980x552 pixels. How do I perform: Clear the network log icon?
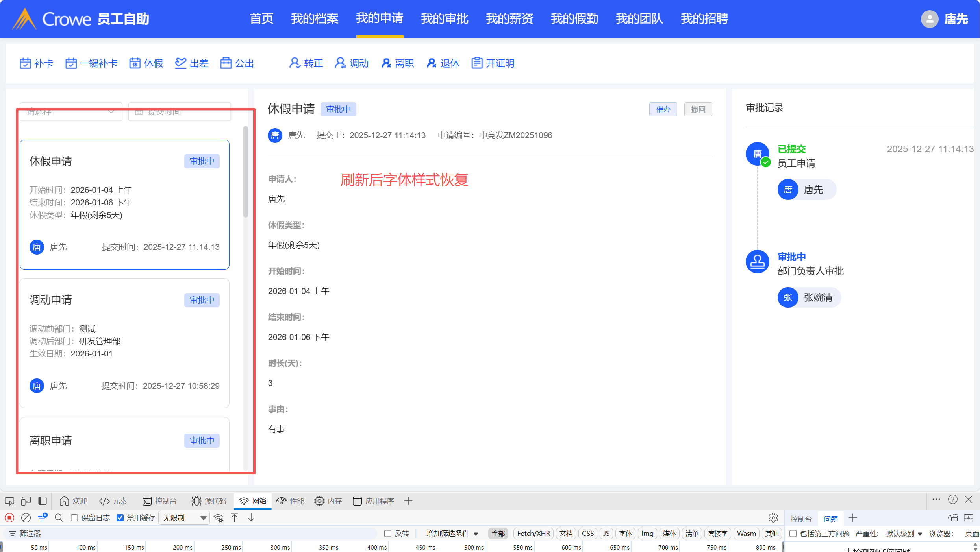click(26, 518)
